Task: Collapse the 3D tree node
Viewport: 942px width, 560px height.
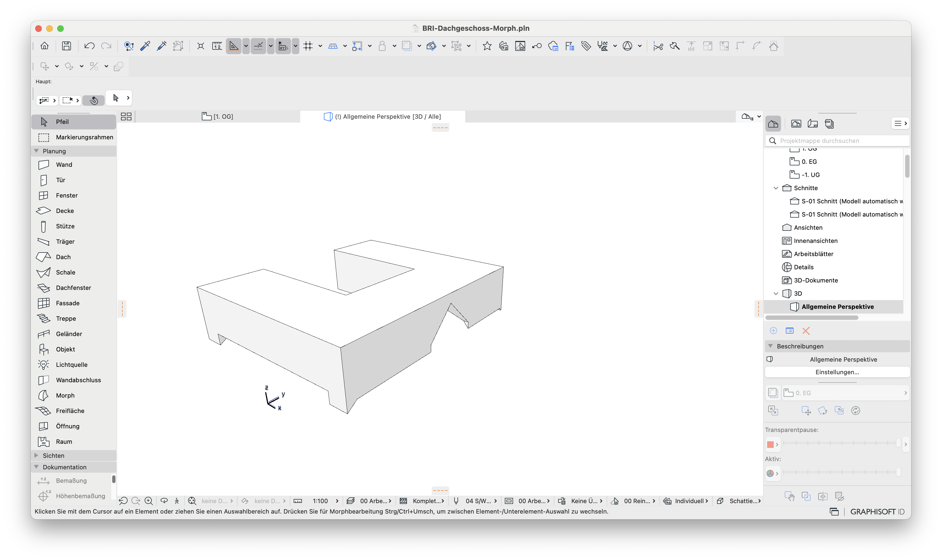Action: click(x=776, y=293)
